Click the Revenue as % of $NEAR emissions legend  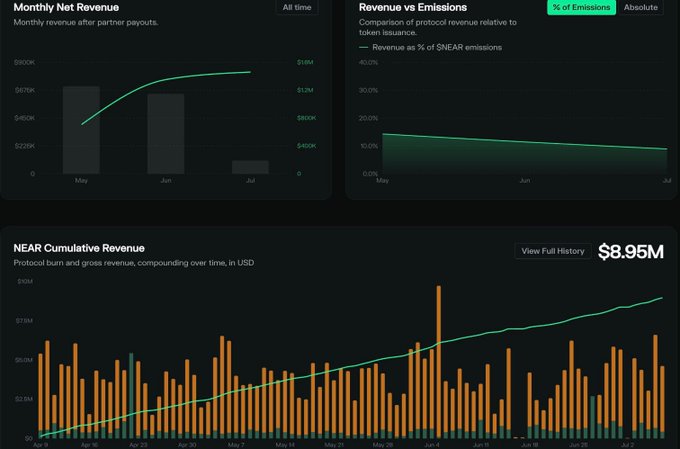click(431, 47)
